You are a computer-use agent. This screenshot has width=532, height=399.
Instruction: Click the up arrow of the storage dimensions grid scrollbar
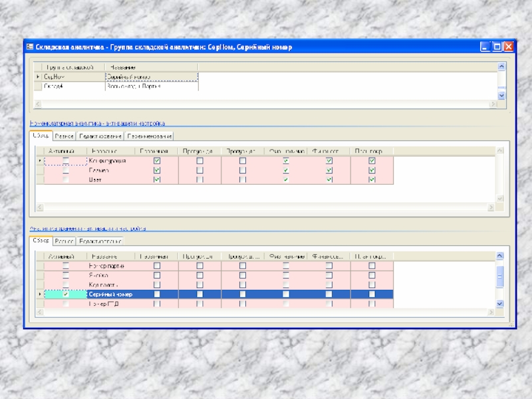pyautogui.click(x=500, y=256)
